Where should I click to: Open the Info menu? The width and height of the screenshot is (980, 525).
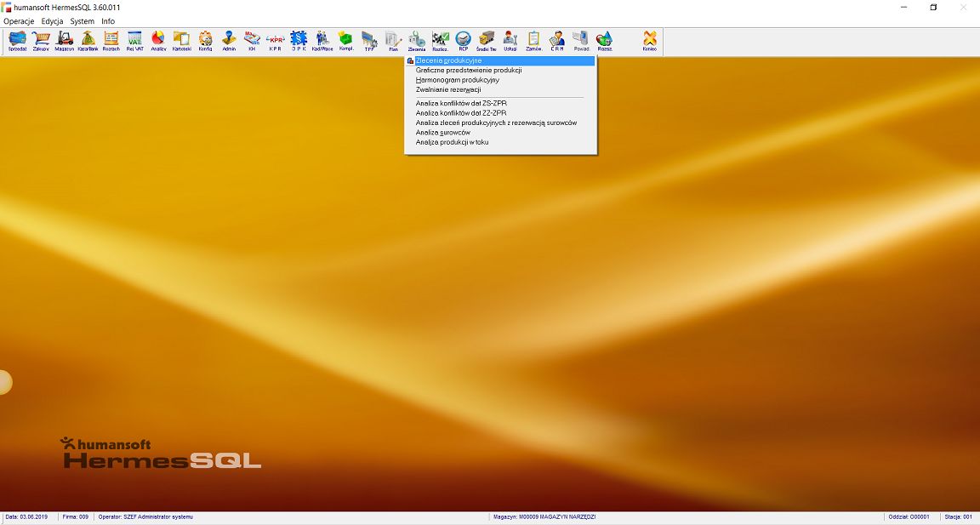coord(108,21)
